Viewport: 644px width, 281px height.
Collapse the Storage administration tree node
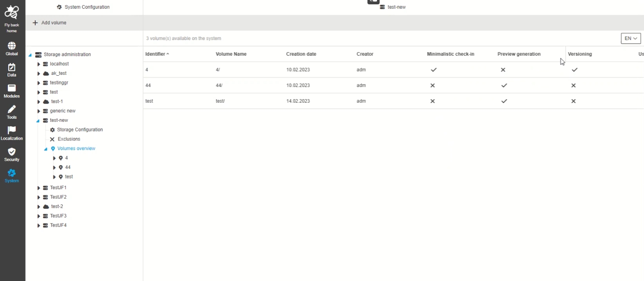[30, 55]
